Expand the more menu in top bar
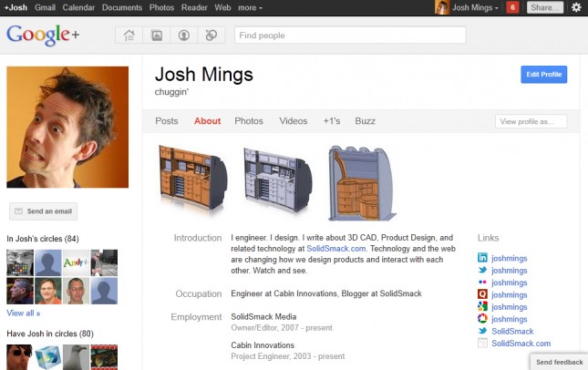 click(250, 7)
